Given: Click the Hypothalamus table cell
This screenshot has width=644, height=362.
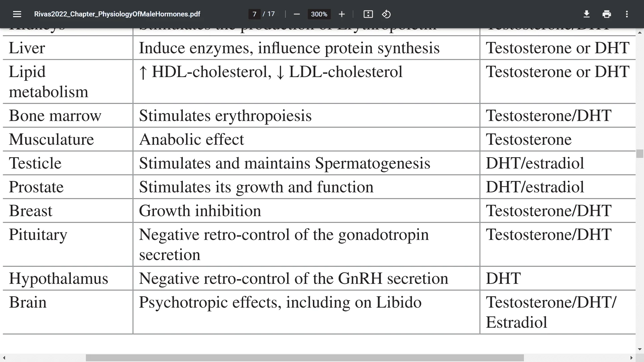Looking at the screenshot, I should (x=68, y=278).
